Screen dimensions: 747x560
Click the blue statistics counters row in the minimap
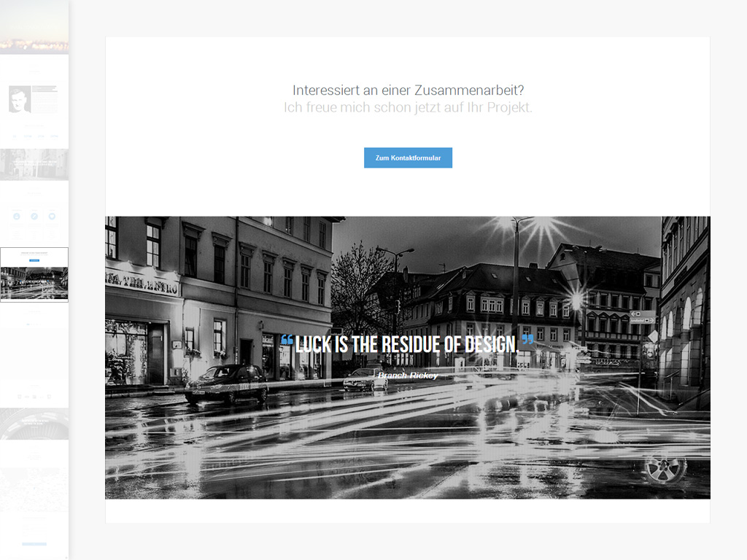tap(34, 136)
